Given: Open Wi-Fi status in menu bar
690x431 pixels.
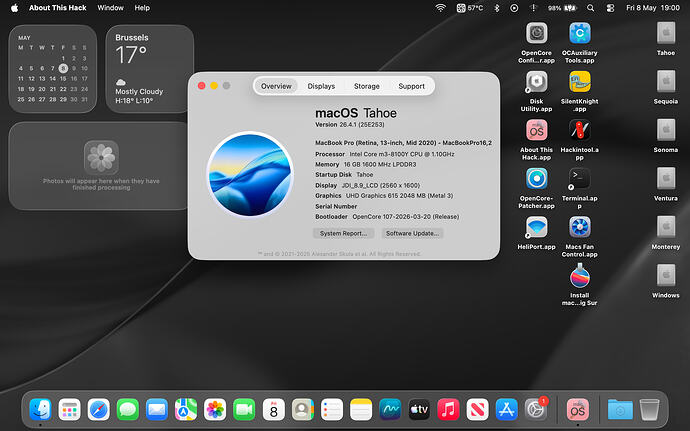Looking at the screenshot, I should (440, 7).
